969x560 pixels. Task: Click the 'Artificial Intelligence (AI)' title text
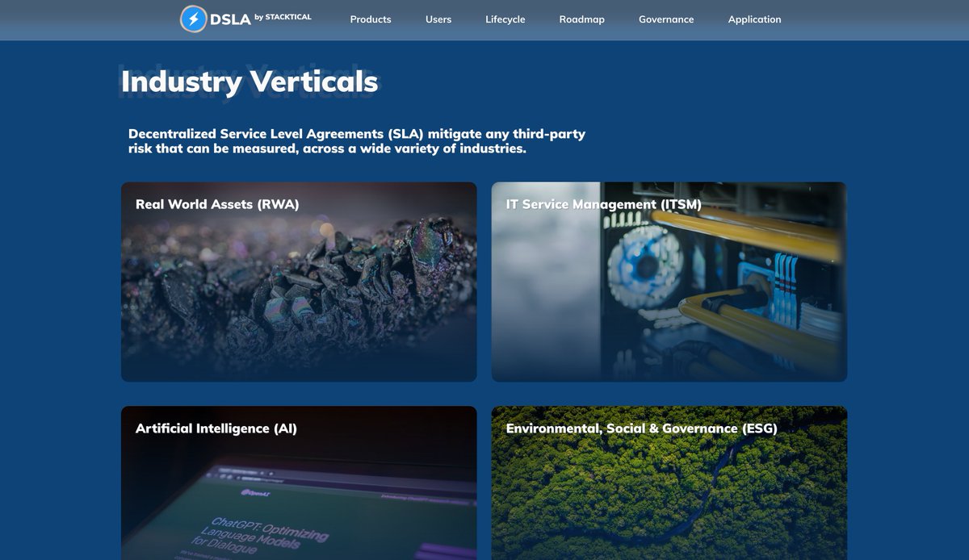click(x=216, y=428)
